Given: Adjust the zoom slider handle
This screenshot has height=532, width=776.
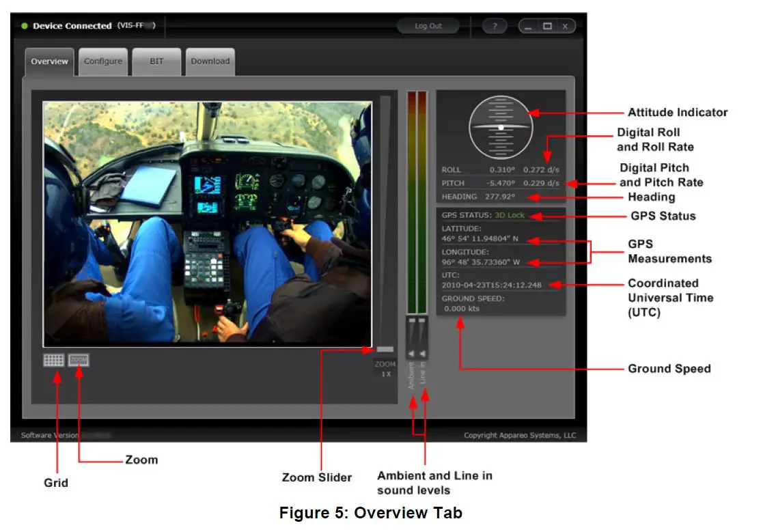Looking at the screenshot, I should click(x=387, y=349).
